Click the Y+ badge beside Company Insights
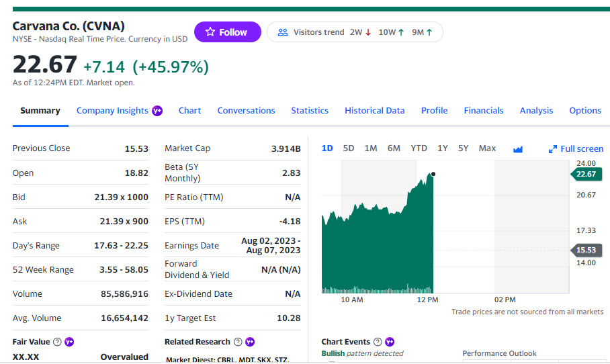 157,111
